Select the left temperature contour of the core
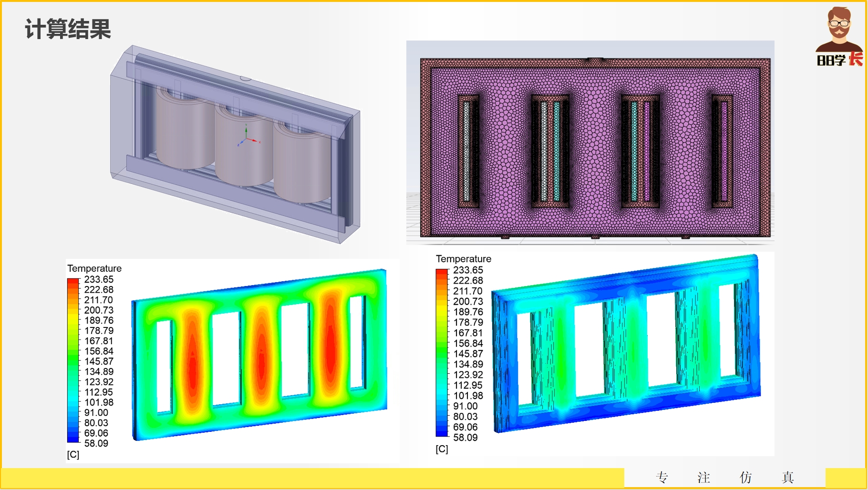The width and height of the screenshot is (868, 490). tap(260, 355)
